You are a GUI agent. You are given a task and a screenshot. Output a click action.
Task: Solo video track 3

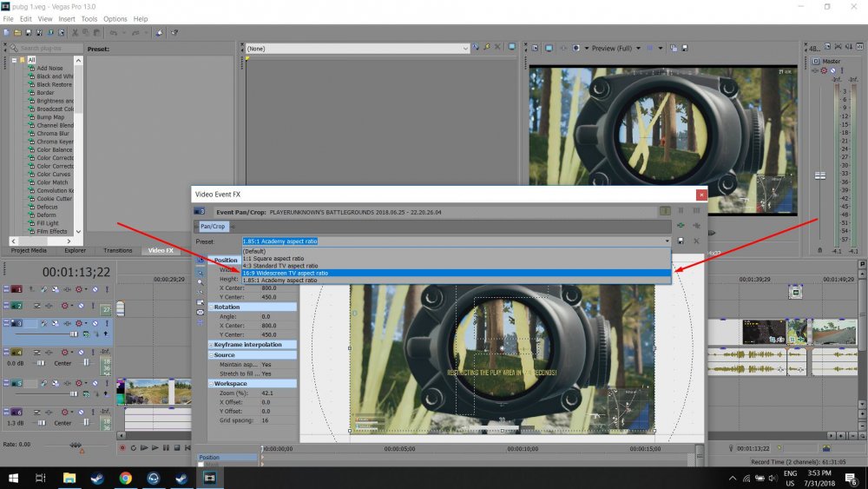107,323
